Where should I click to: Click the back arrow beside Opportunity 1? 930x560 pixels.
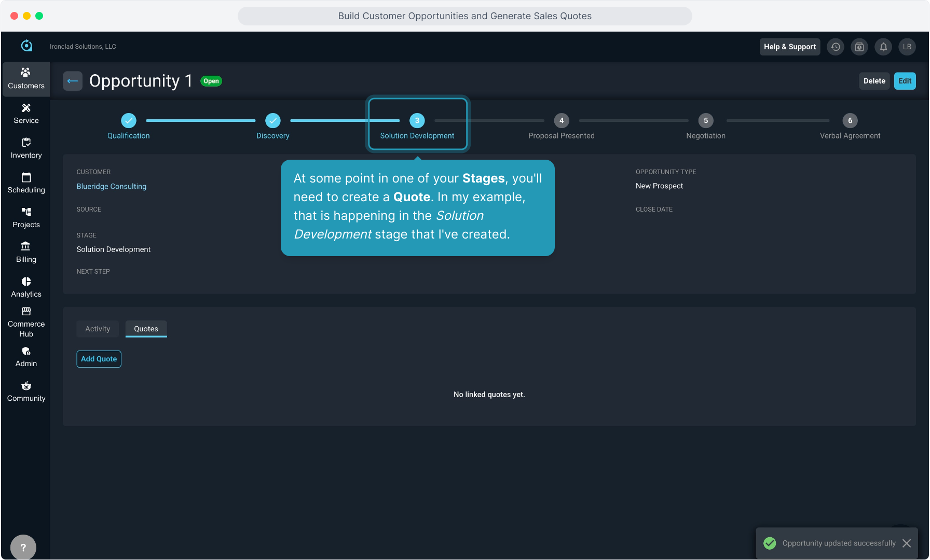73,81
